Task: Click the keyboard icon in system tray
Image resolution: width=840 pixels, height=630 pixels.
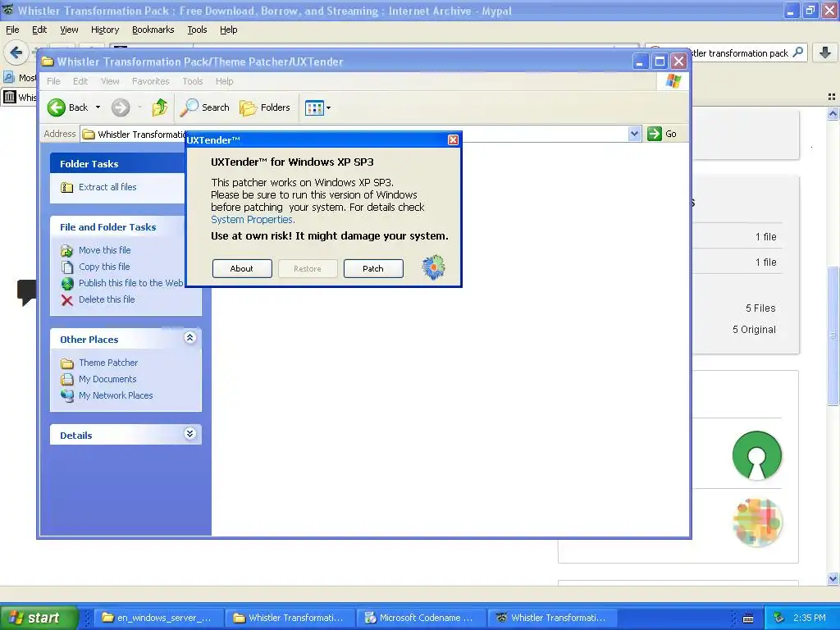Action: click(x=748, y=619)
